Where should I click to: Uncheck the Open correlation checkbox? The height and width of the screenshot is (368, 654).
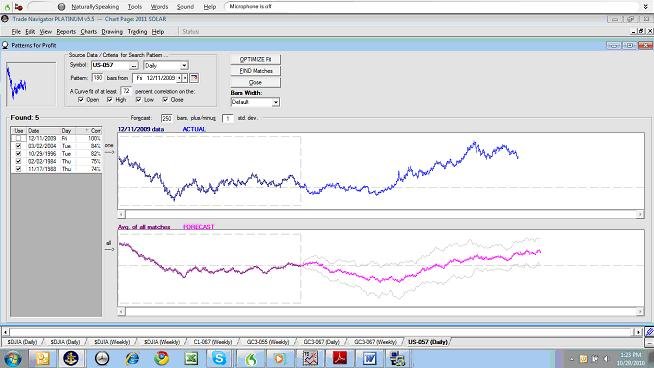point(81,100)
